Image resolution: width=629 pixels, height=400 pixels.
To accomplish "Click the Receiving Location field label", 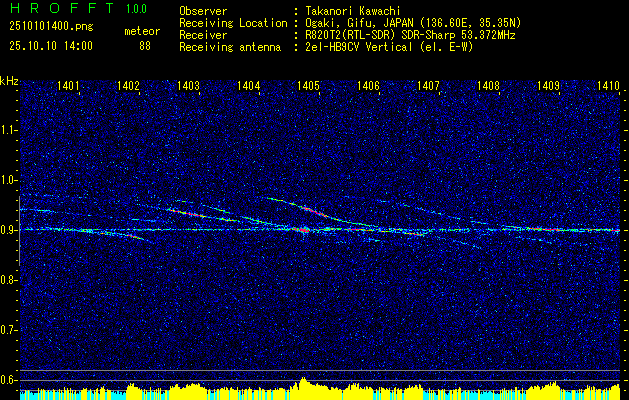I will pyautogui.click(x=233, y=23).
